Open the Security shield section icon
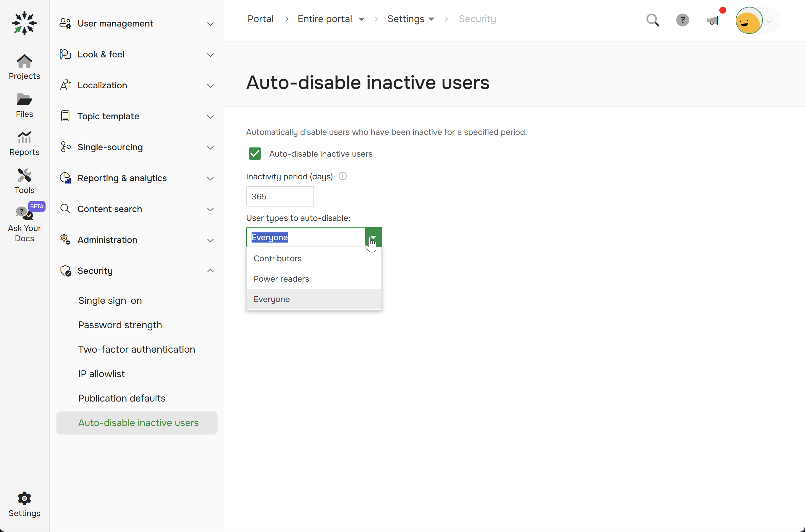 pyautogui.click(x=66, y=271)
